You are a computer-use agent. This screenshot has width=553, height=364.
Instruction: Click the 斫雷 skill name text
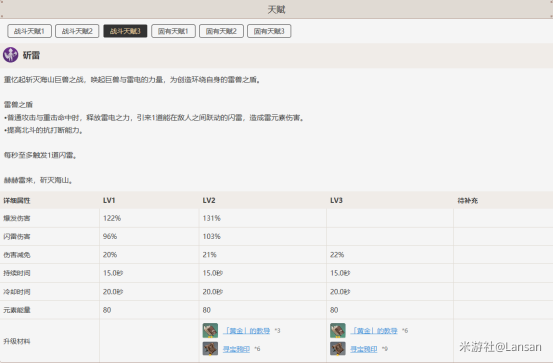[x=31, y=55]
